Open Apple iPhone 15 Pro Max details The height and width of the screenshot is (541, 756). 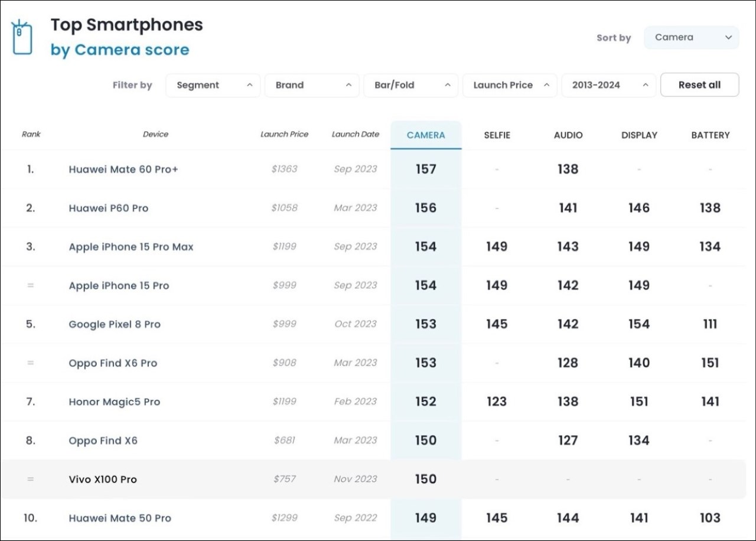tap(131, 247)
